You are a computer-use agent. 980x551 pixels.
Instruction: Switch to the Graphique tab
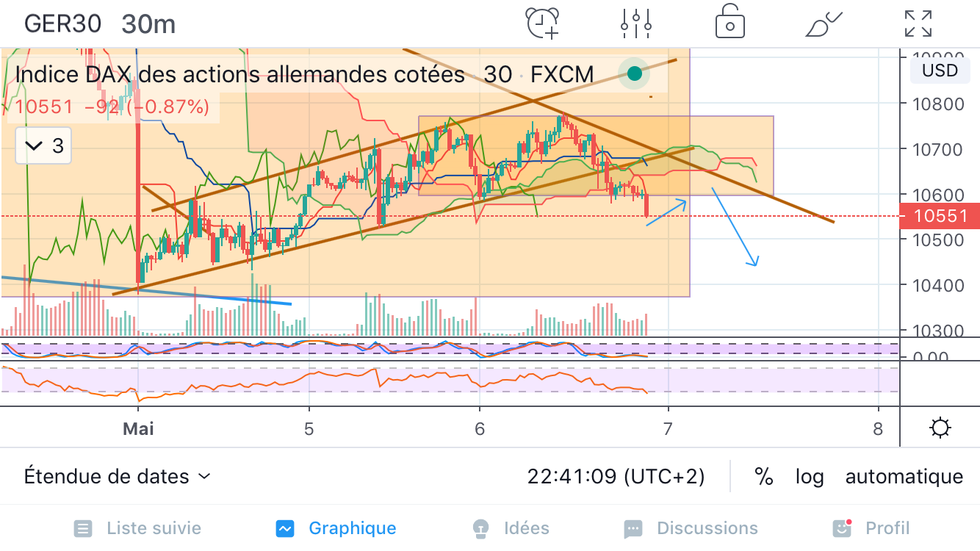pyautogui.click(x=336, y=528)
